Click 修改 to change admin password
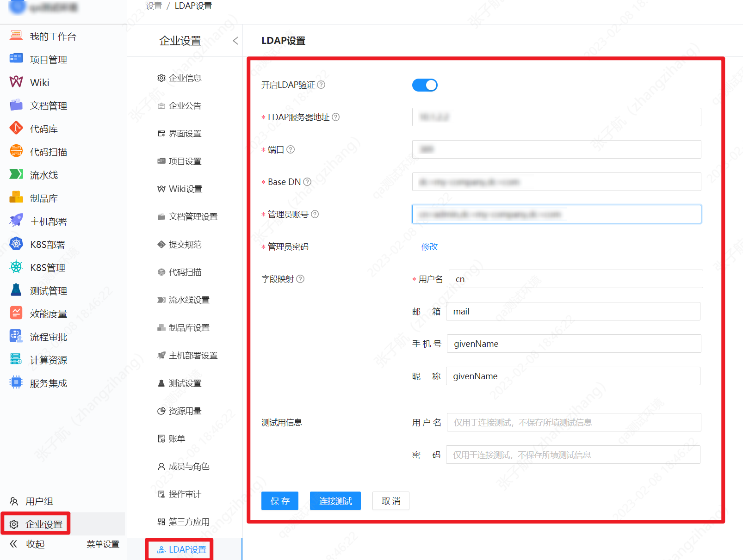This screenshot has width=743, height=560. pos(430,246)
